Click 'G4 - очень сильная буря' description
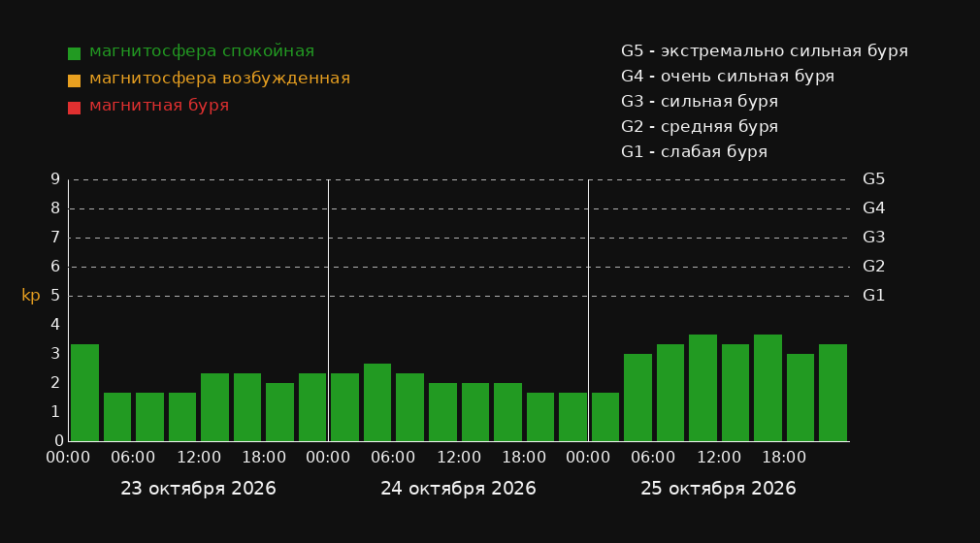Image resolution: width=980 pixels, height=543 pixels. (728, 77)
